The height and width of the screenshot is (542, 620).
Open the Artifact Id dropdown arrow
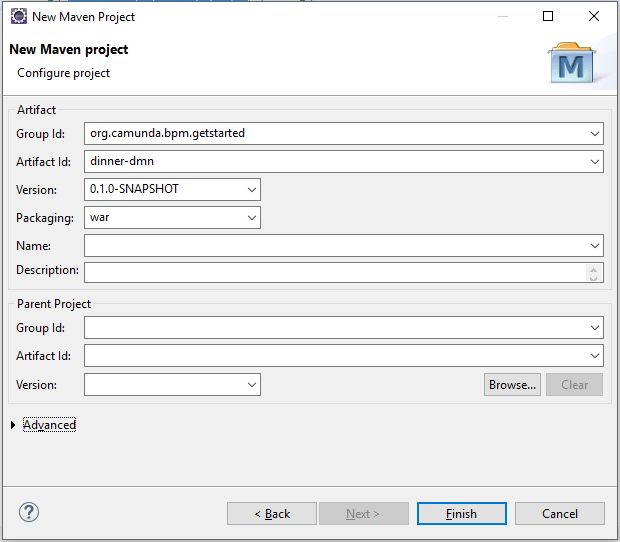pyautogui.click(x=595, y=161)
